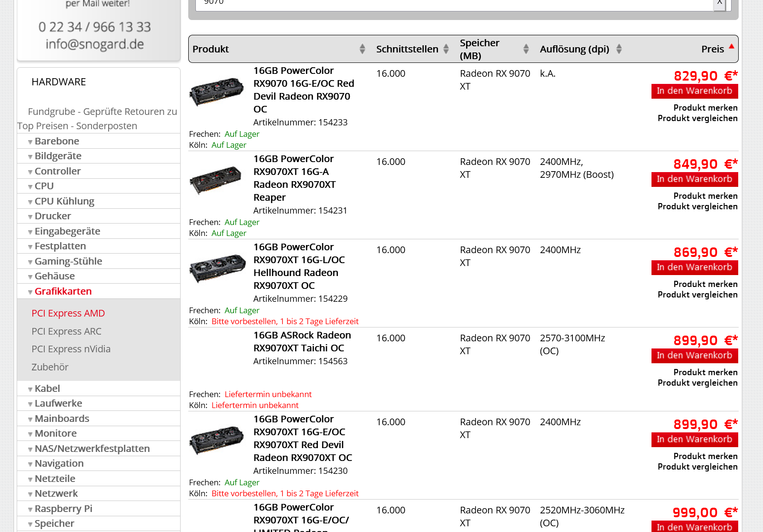Click Artikelnummer: 154233 text
Screen dimensions: 763x532
(300, 123)
